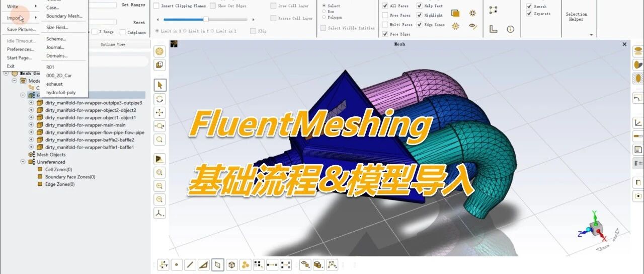Click the overlapping orange squares icon
The image size is (644, 274).
(455, 13)
